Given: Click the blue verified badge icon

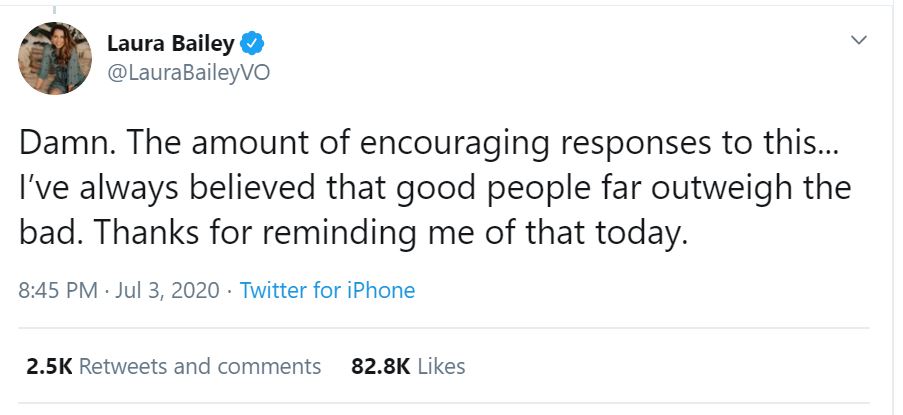Looking at the screenshot, I should click(x=254, y=45).
